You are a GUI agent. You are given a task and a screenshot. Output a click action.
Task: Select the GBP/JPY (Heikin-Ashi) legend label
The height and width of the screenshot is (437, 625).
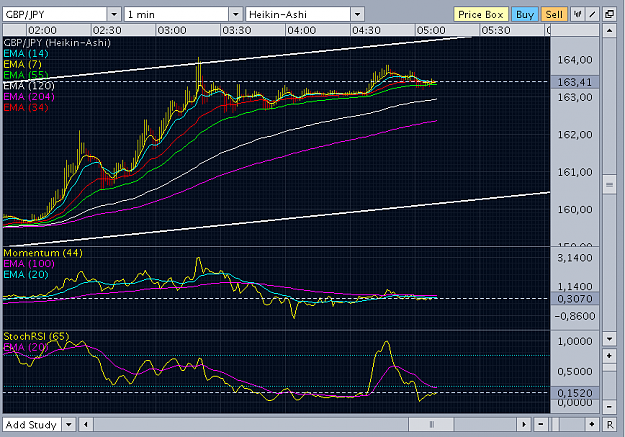click(x=57, y=43)
